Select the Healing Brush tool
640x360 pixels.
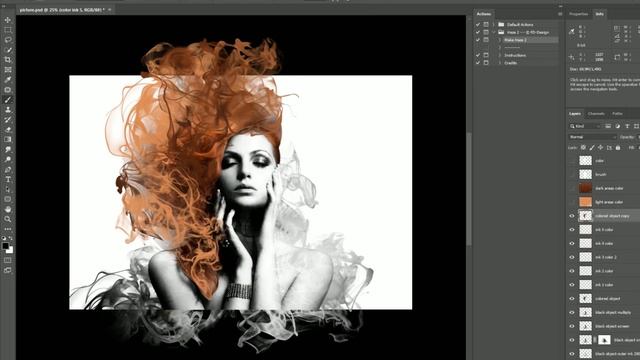[8, 90]
